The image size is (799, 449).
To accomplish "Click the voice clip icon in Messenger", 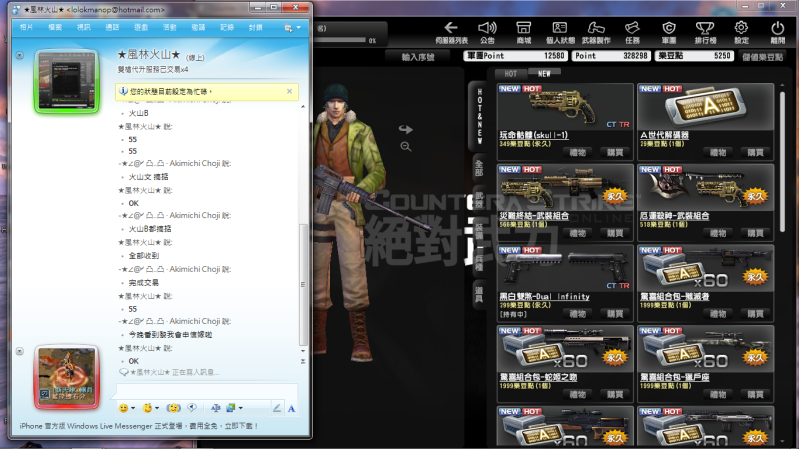I will click(192, 408).
